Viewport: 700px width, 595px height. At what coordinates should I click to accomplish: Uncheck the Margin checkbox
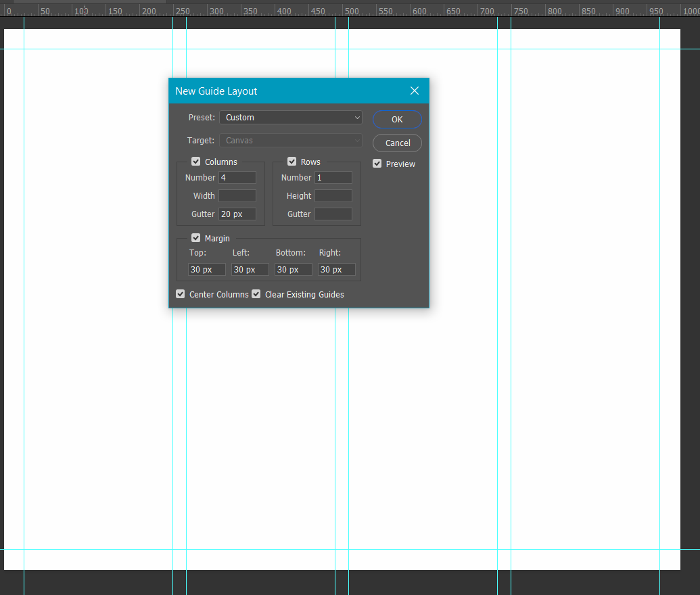coord(195,238)
